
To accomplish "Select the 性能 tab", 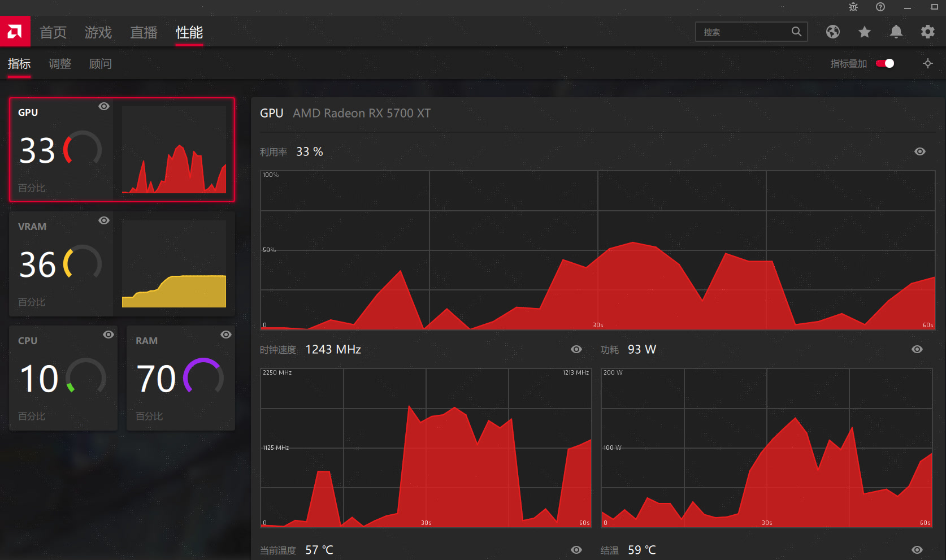I will tap(189, 32).
